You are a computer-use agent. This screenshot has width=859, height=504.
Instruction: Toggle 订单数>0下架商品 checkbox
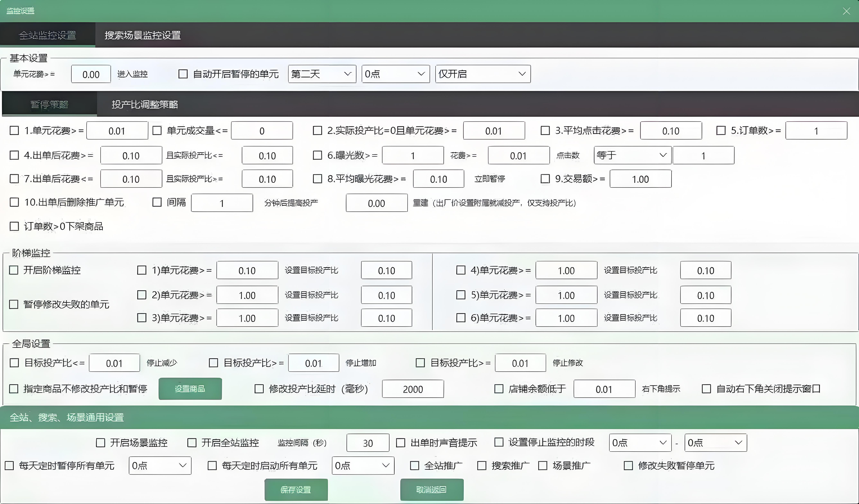pos(14,226)
